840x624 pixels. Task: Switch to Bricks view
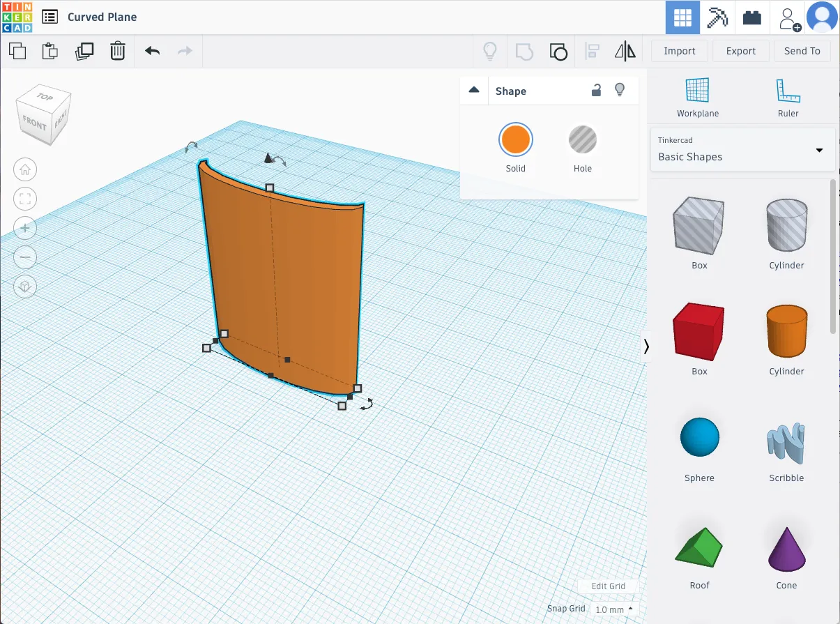coord(752,17)
